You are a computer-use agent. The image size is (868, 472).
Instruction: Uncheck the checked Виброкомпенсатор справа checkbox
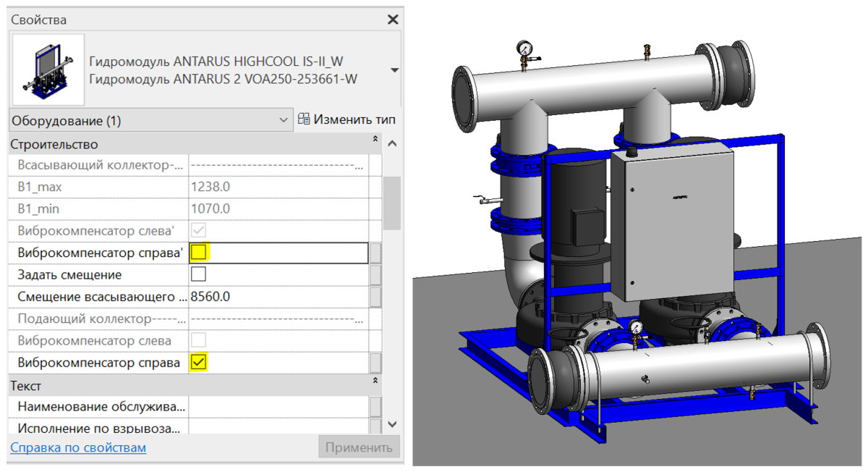198,361
